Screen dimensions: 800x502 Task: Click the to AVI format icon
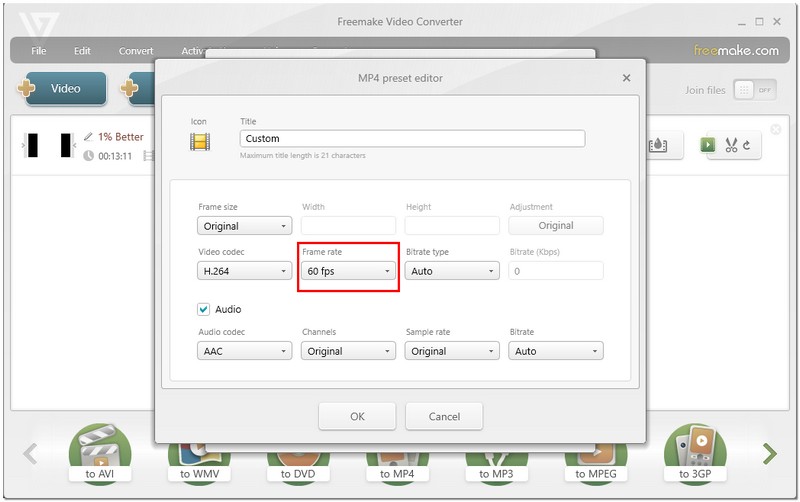point(98,453)
